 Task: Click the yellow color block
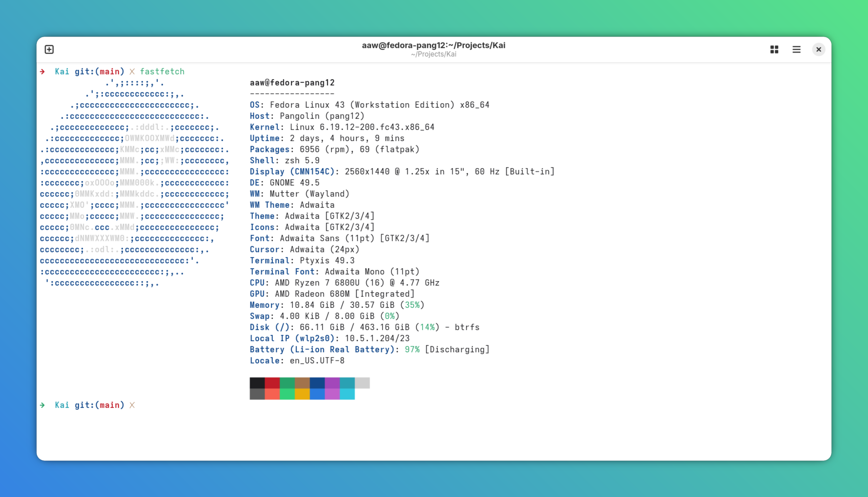click(302, 394)
